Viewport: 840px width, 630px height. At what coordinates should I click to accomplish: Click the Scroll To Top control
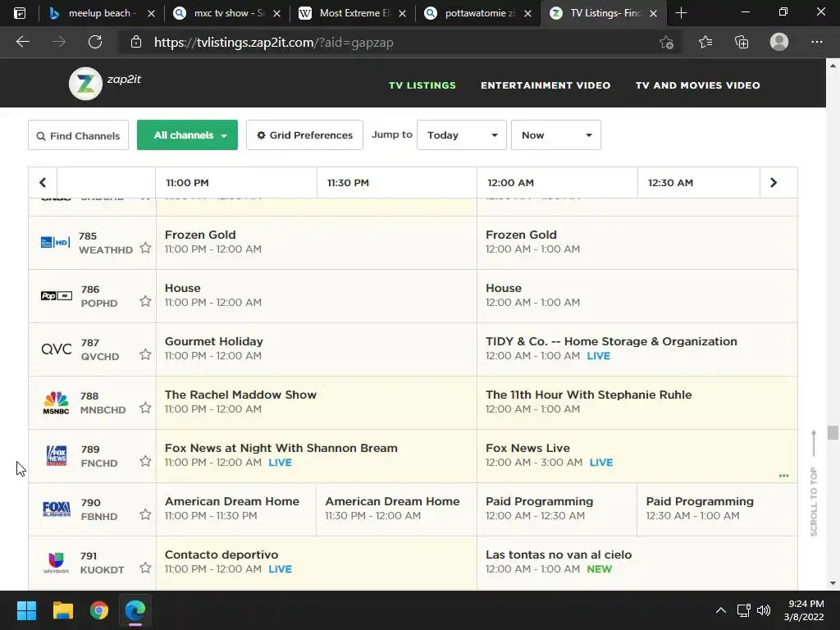[814, 482]
